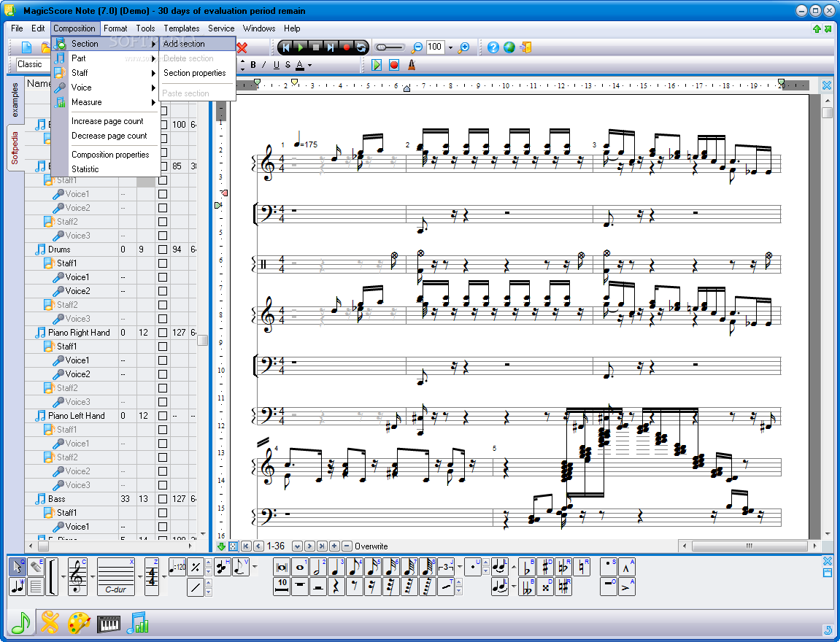This screenshot has width=840, height=642.
Task: Open the mixer panel with music note bars icon
Action: (137, 623)
